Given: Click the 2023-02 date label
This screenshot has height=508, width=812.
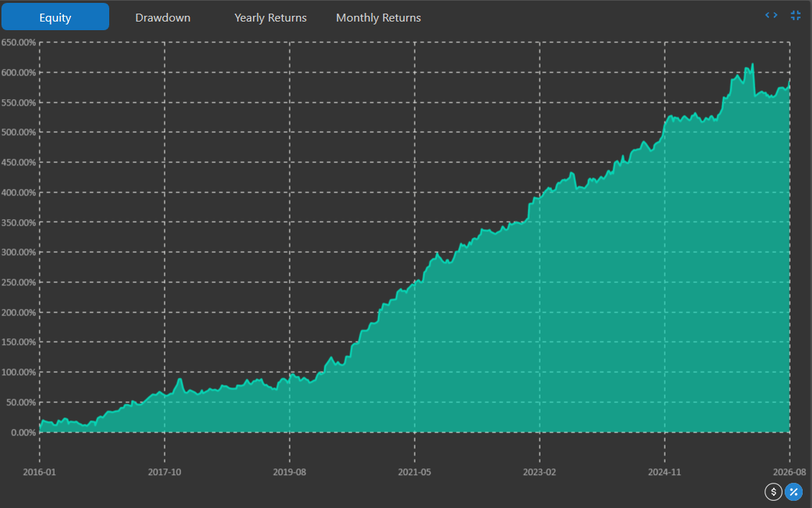Looking at the screenshot, I should click(x=540, y=472).
